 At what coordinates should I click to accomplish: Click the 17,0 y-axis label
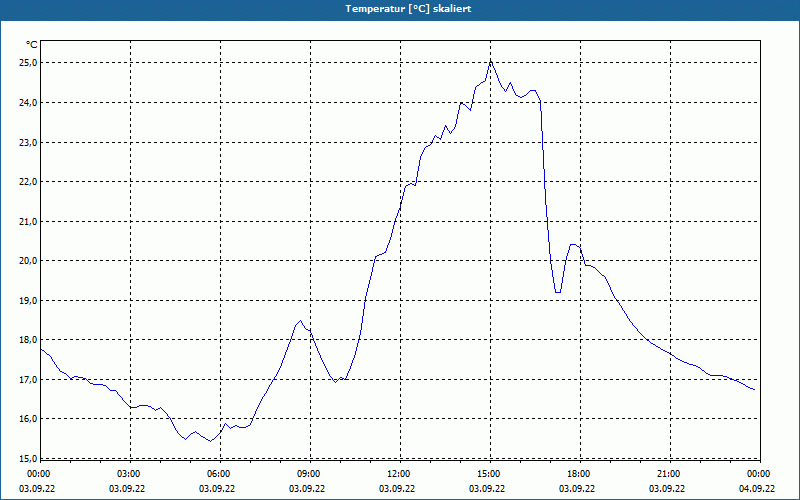[28, 380]
